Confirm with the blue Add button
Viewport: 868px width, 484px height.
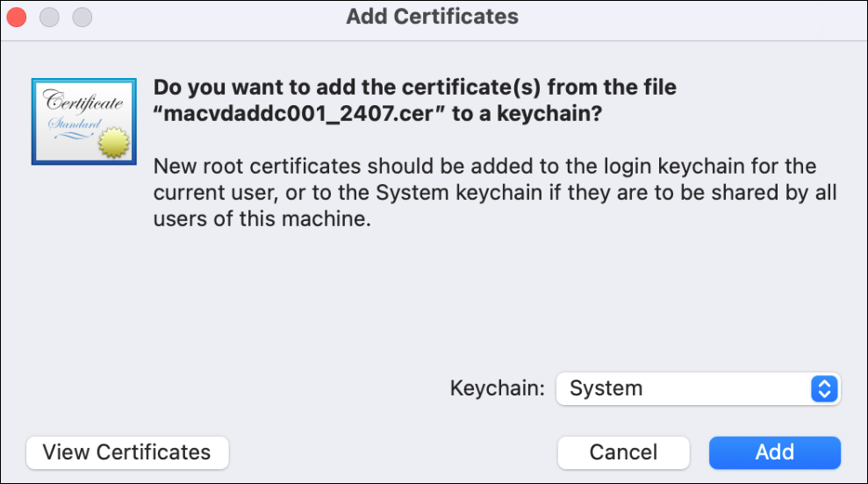774,452
